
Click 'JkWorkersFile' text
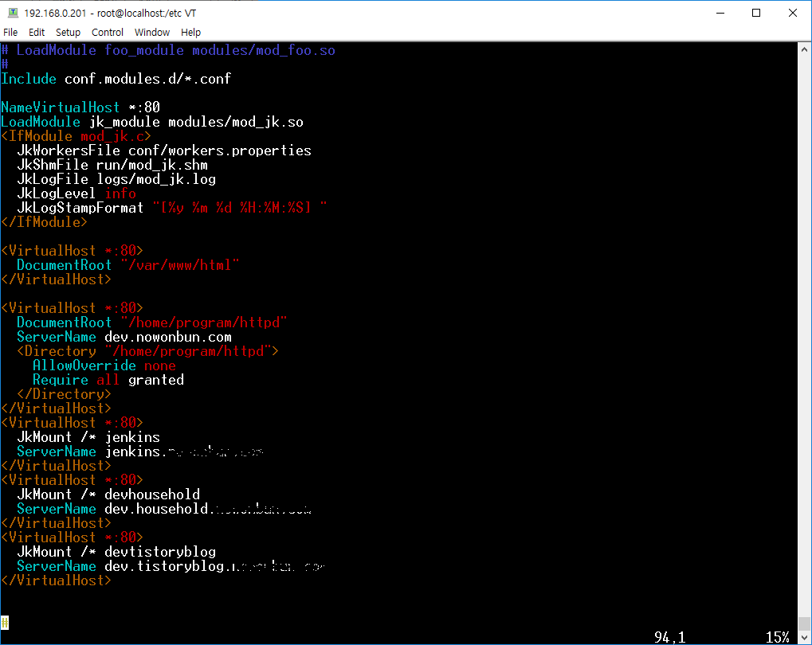point(69,150)
